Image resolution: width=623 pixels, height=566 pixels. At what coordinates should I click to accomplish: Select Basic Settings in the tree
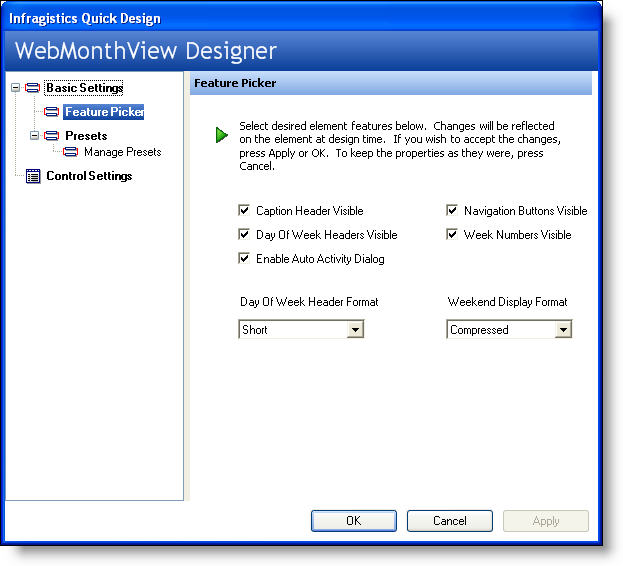click(84, 88)
